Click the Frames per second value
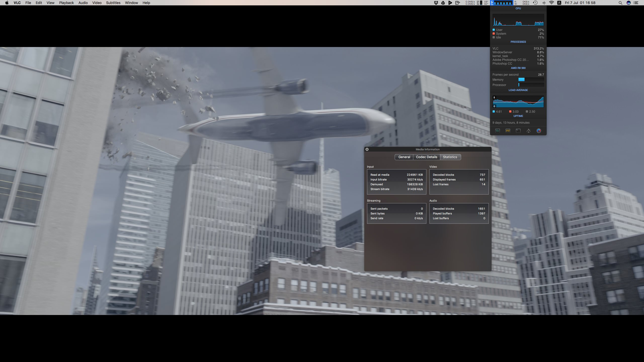The image size is (644, 362). pos(541,75)
